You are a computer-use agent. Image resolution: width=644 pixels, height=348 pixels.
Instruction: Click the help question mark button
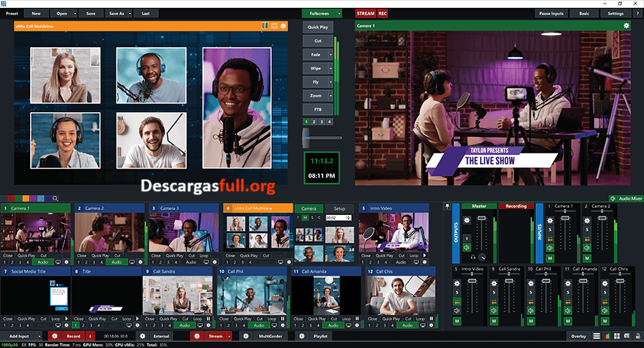638,14
